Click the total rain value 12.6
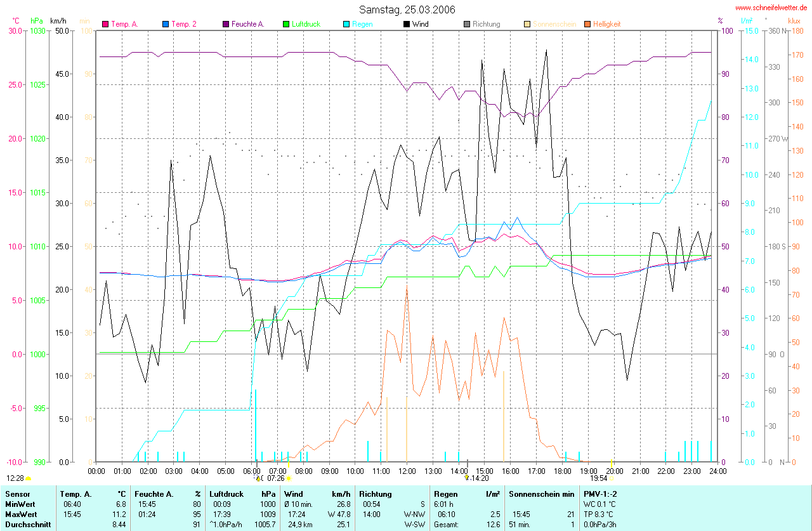This screenshot has width=812, height=531. coord(493,525)
